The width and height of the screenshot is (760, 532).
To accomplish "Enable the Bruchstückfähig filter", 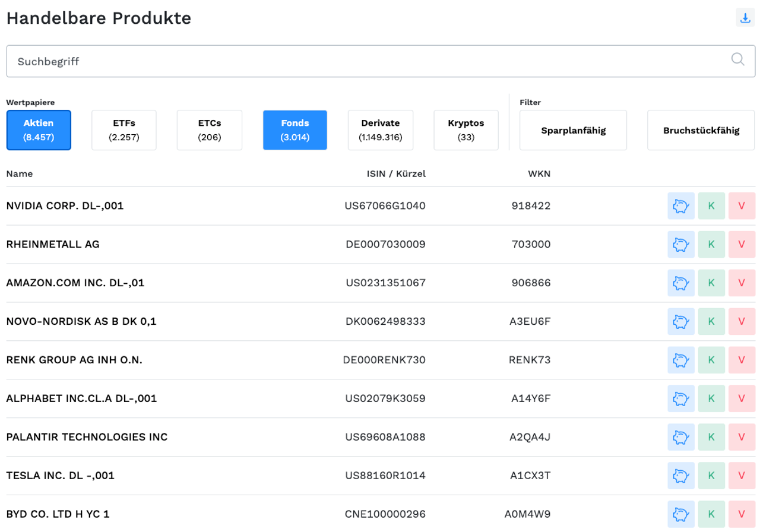I will (701, 130).
